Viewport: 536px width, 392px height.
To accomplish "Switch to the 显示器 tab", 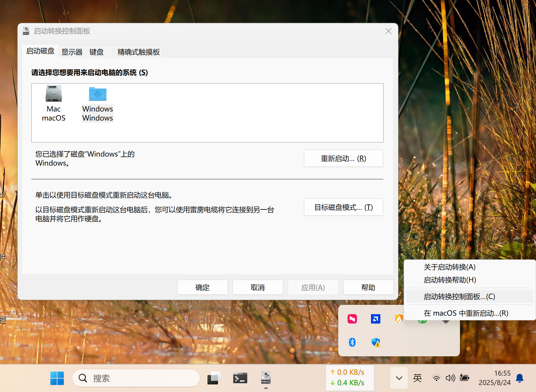I will pos(72,52).
